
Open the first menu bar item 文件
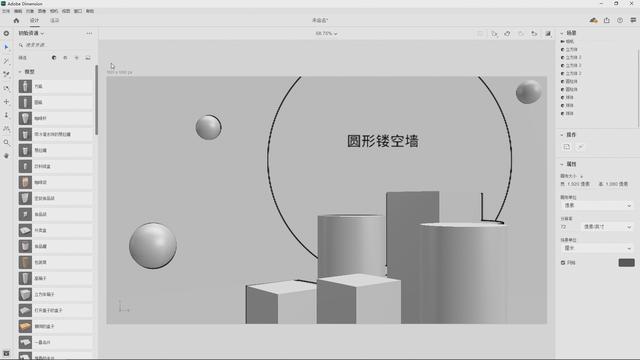[6, 11]
